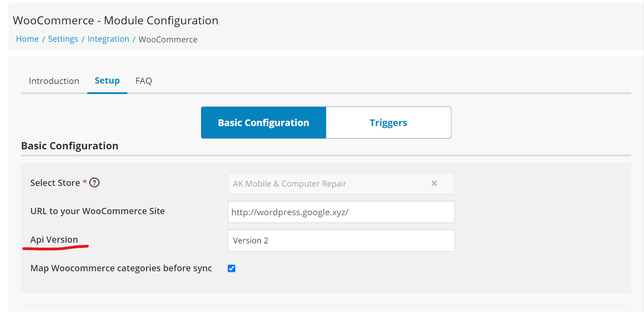Click the Basic Configuration button
Viewport: 644px width, 312px height.
tap(264, 123)
